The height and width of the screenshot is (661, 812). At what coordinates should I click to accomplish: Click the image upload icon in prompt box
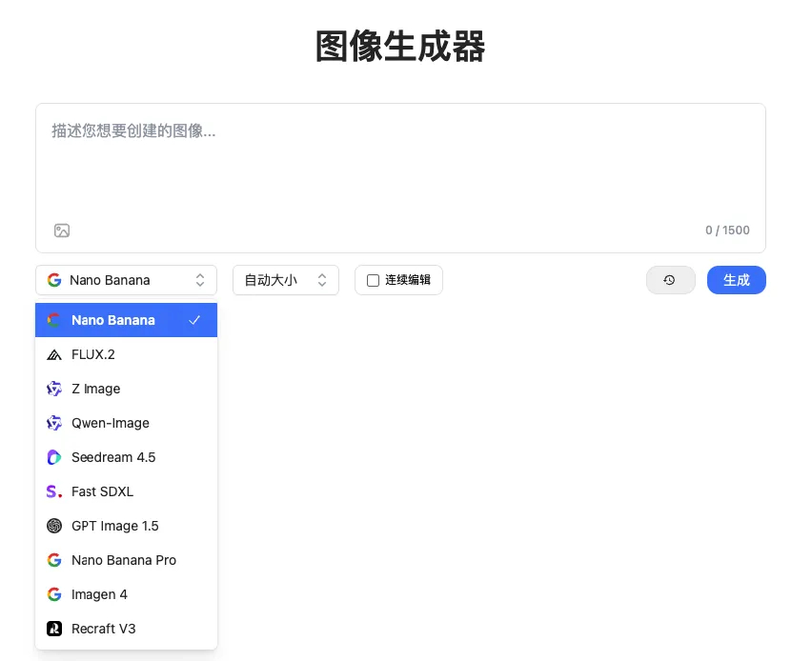[x=62, y=230]
